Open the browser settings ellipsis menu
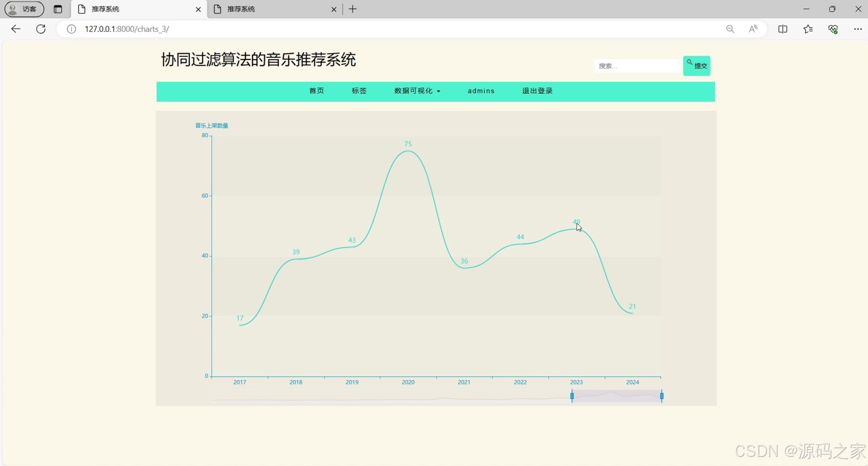Image resolution: width=868 pixels, height=466 pixels. [x=858, y=29]
